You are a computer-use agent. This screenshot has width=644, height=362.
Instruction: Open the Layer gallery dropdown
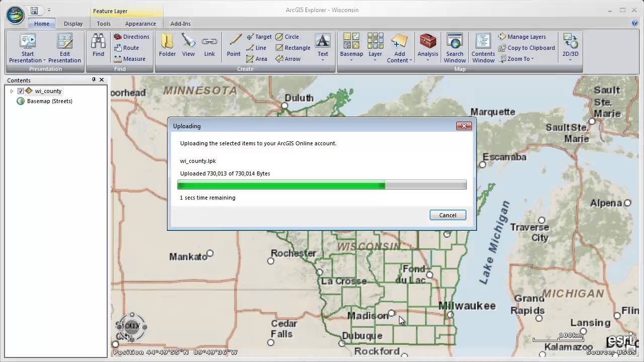[375, 48]
